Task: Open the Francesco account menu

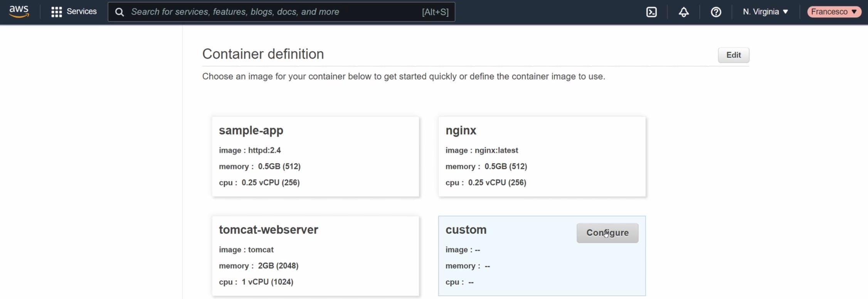Action: point(834,12)
